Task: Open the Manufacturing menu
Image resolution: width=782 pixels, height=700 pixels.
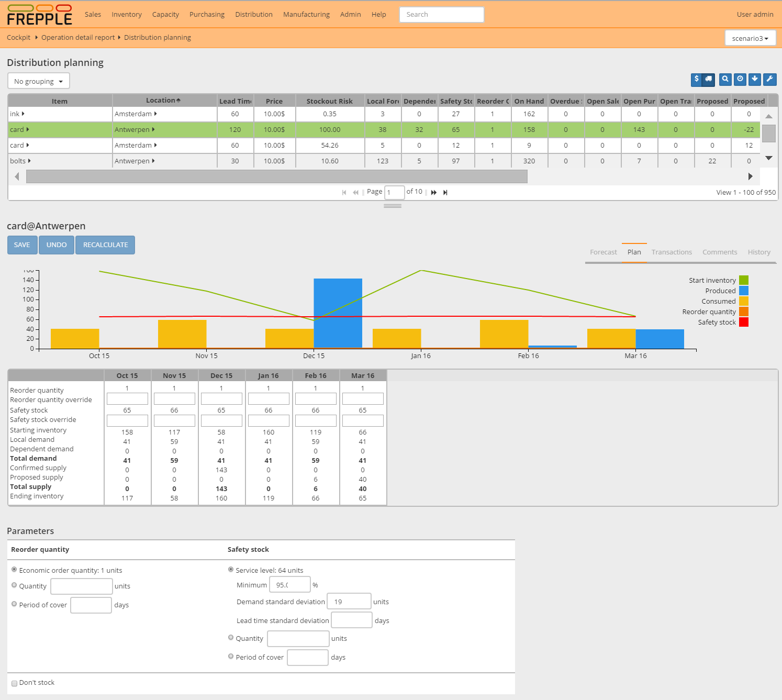Action: pos(306,15)
